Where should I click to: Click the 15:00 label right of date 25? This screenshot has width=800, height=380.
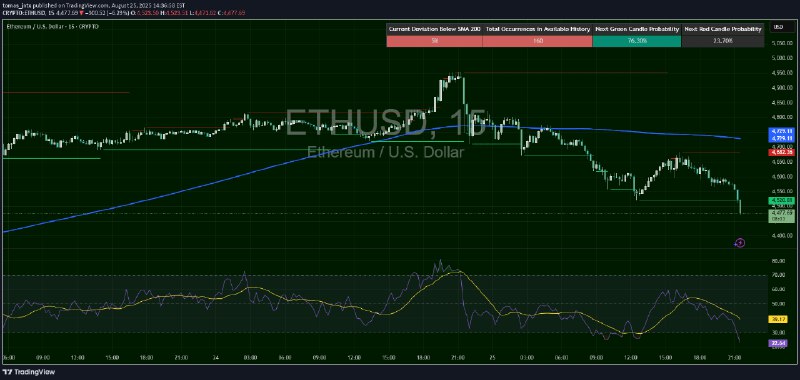(x=666, y=358)
